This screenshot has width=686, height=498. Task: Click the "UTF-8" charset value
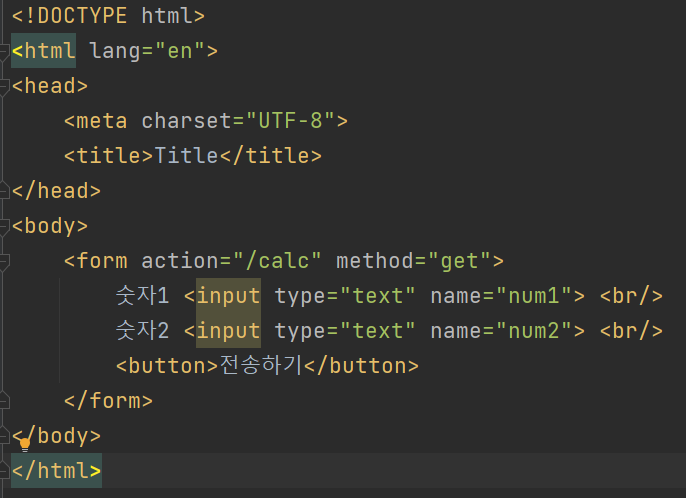[291, 121]
